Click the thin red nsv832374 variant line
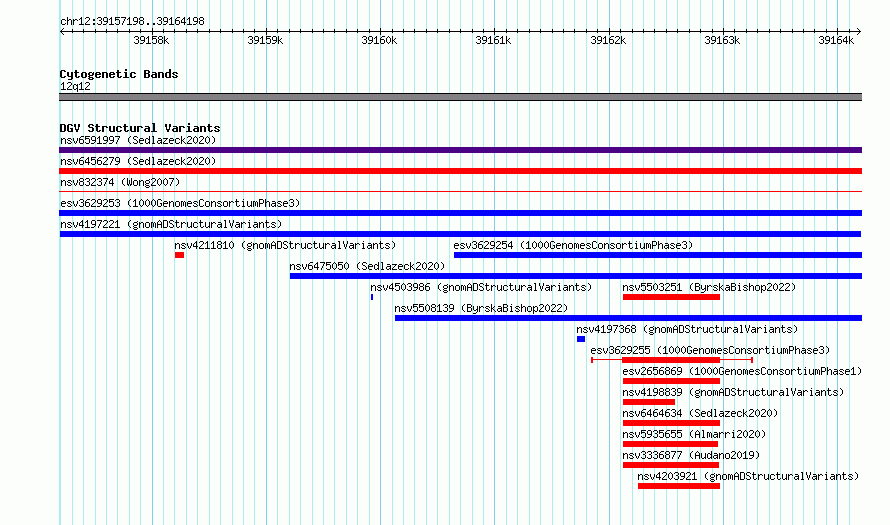This screenshot has height=525, width=890. pos(460,192)
